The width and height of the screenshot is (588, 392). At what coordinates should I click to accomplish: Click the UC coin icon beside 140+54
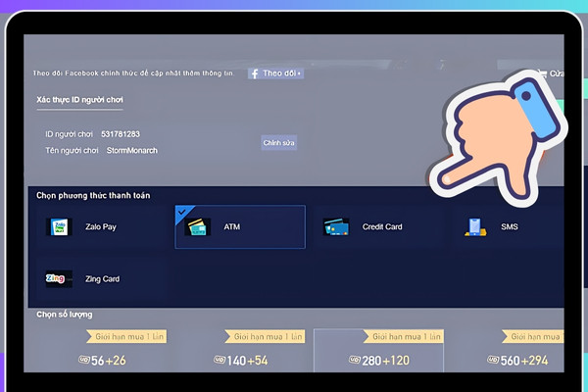pyautogui.click(x=220, y=360)
